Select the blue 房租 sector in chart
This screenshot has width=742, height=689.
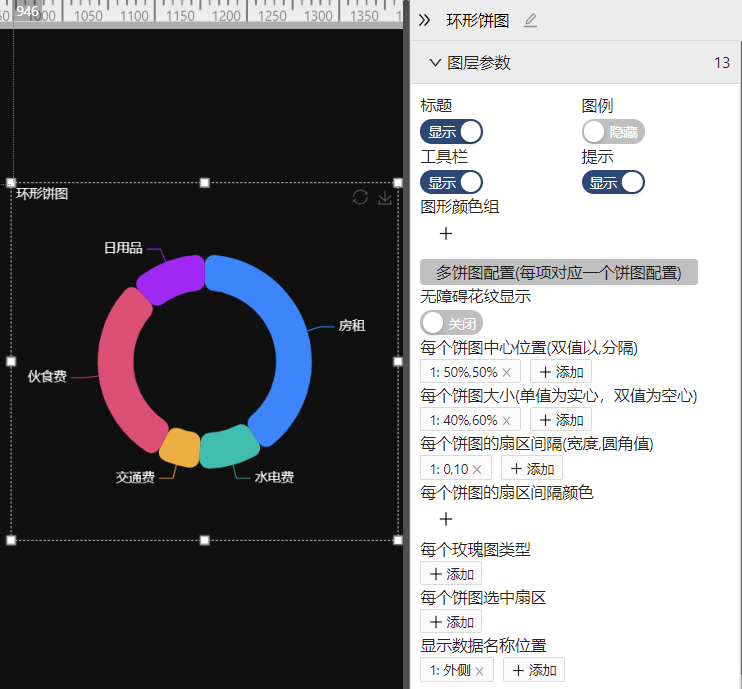[x=291, y=340]
